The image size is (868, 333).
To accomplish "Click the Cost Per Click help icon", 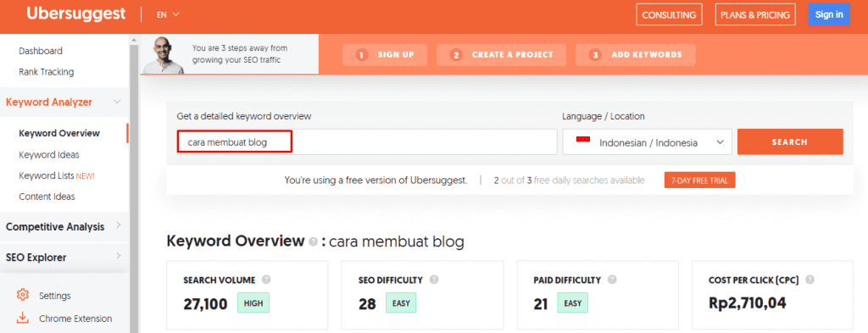I will coord(810,280).
